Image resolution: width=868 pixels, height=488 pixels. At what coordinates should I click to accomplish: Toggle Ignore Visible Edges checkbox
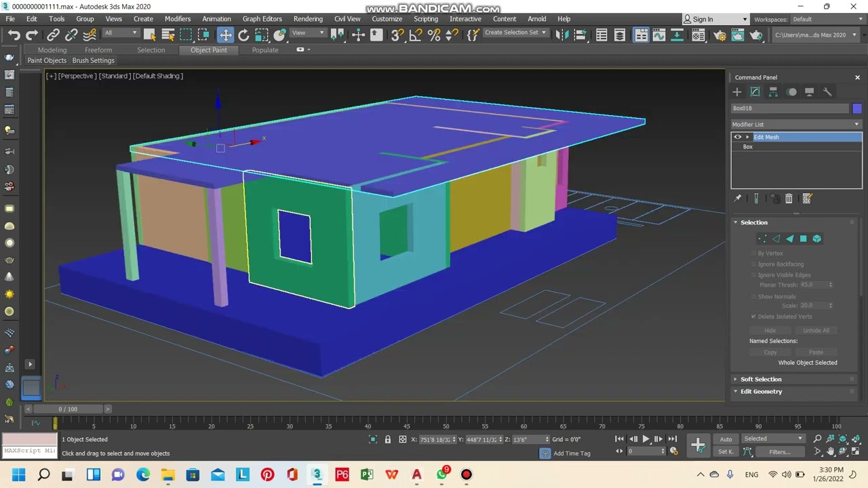[753, 275]
